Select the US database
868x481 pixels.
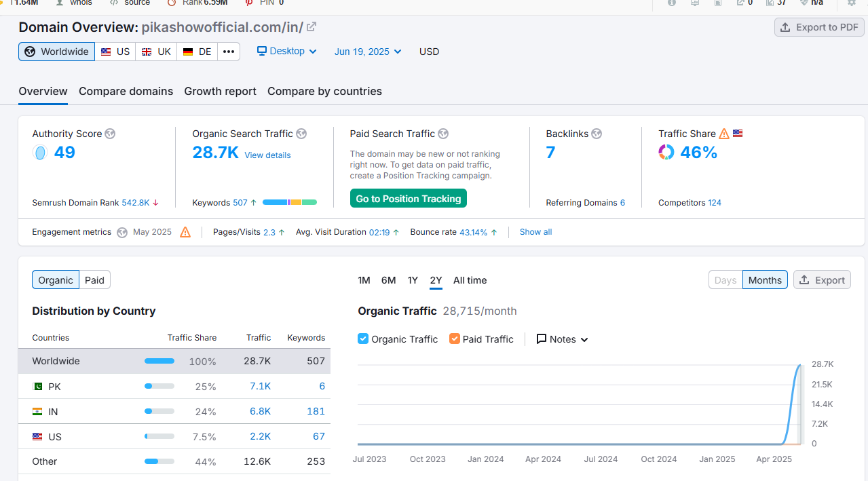115,52
